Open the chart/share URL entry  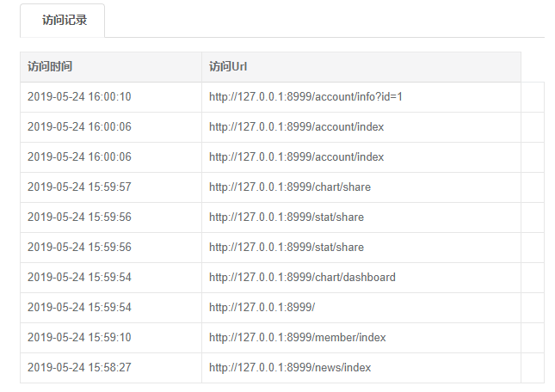[290, 187]
